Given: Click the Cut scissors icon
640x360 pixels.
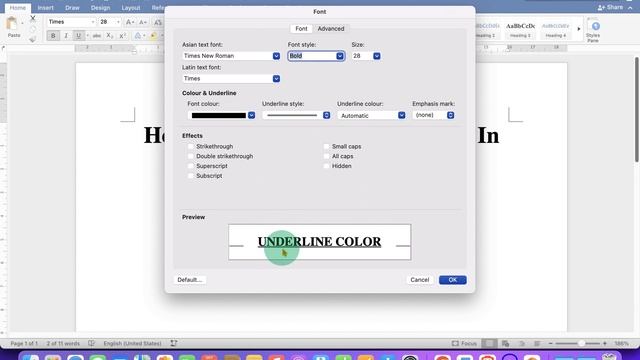Looking at the screenshot, I should 33,18.
